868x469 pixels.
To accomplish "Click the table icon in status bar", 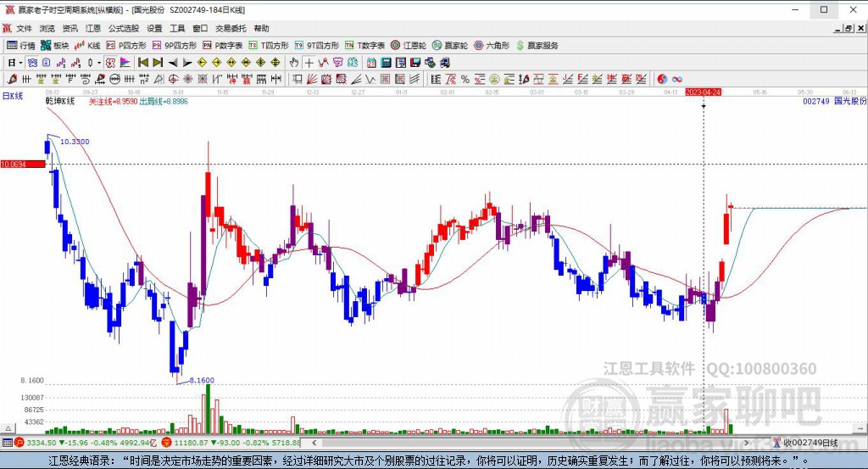I will 7,443.
